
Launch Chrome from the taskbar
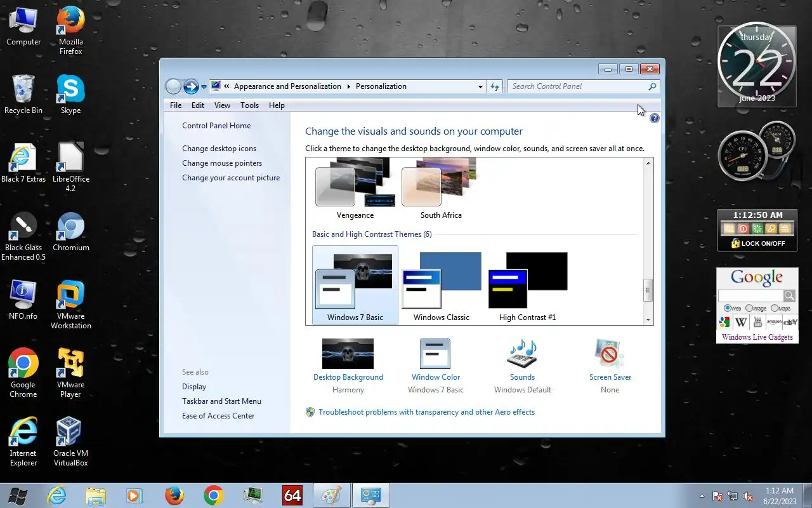213,495
